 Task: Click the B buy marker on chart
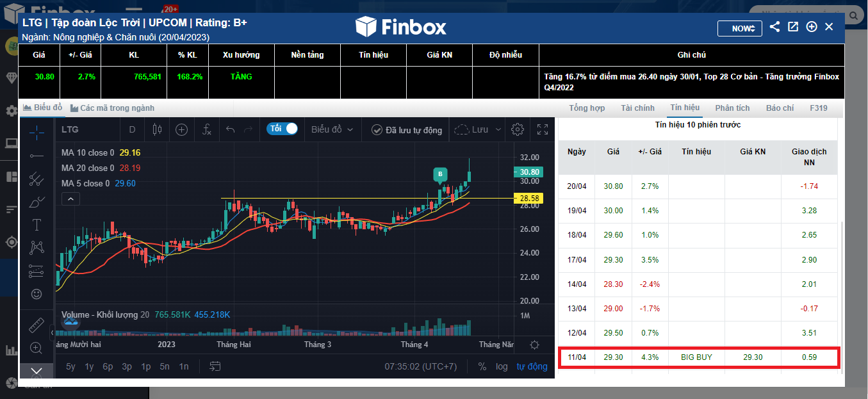(440, 174)
